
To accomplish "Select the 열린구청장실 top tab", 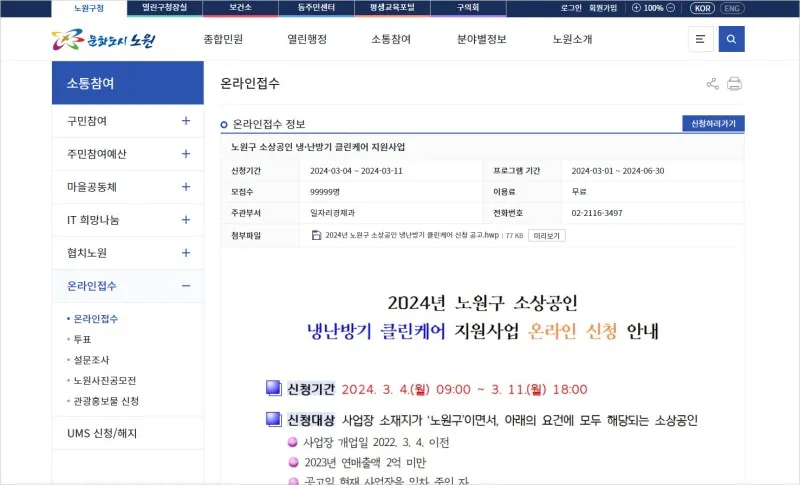I will click(x=164, y=8).
